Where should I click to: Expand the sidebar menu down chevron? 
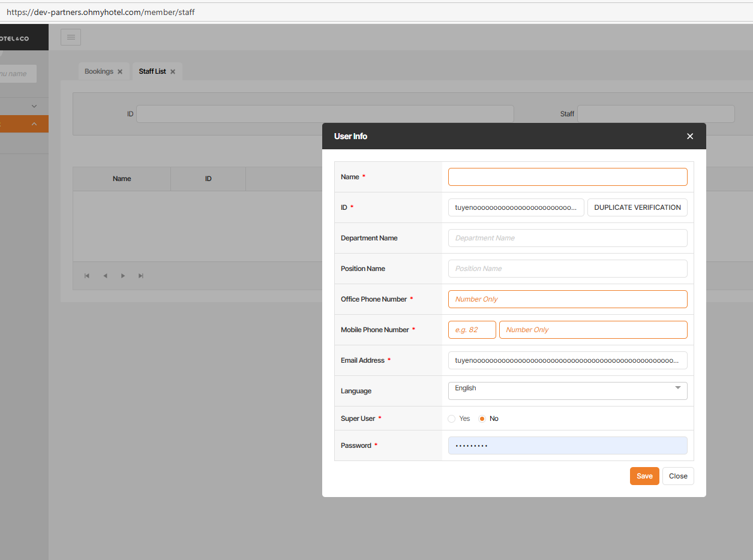pyautogui.click(x=34, y=106)
